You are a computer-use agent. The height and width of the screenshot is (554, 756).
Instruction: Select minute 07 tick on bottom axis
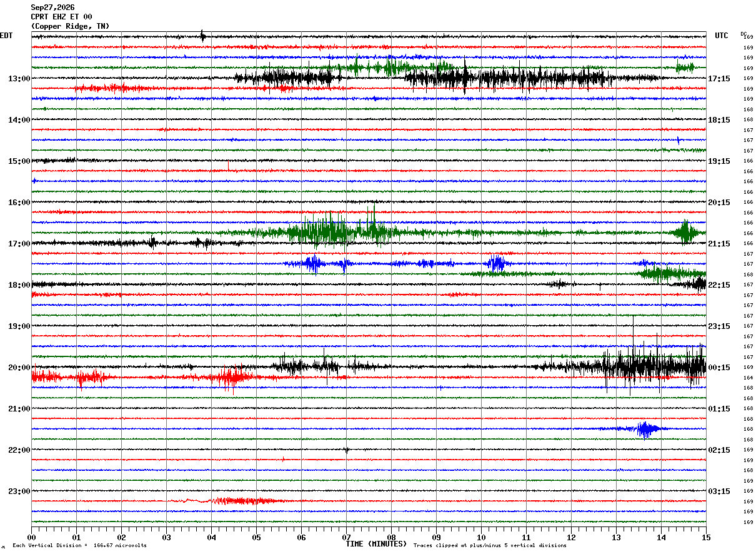(x=346, y=537)
